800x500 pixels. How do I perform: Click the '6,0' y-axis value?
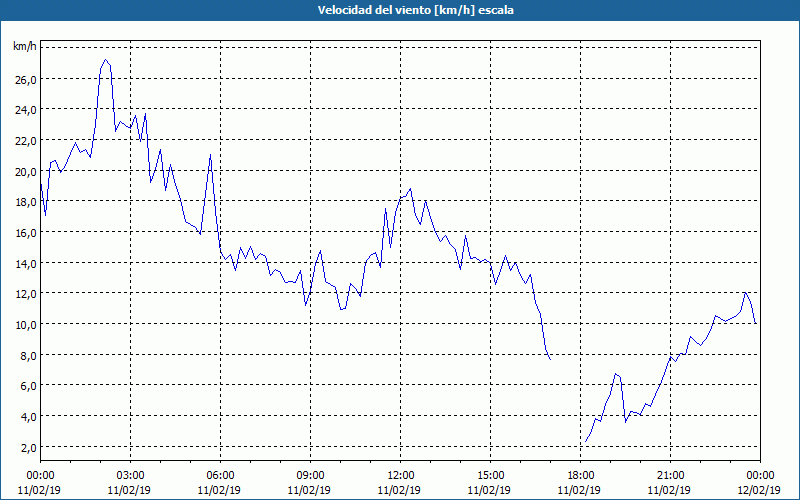coord(28,386)
